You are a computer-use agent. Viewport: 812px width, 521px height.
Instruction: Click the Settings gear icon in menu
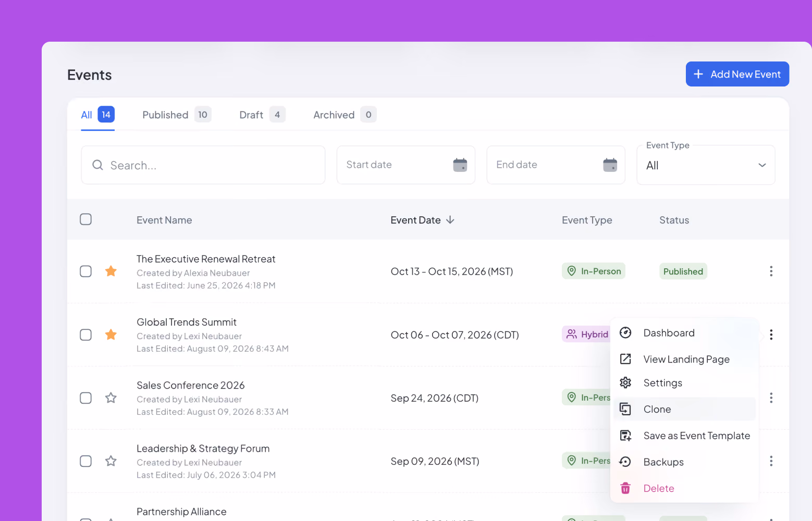click(x=625, y=383)
